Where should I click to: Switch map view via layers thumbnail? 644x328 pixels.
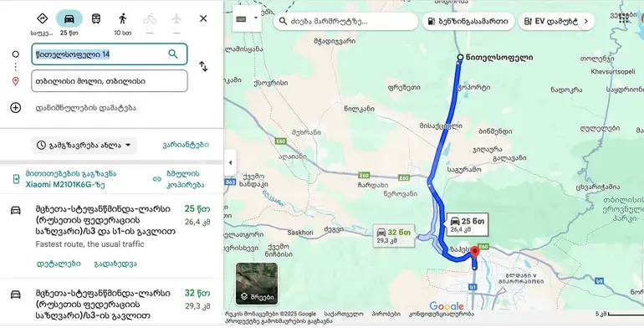tap(257, 284)
